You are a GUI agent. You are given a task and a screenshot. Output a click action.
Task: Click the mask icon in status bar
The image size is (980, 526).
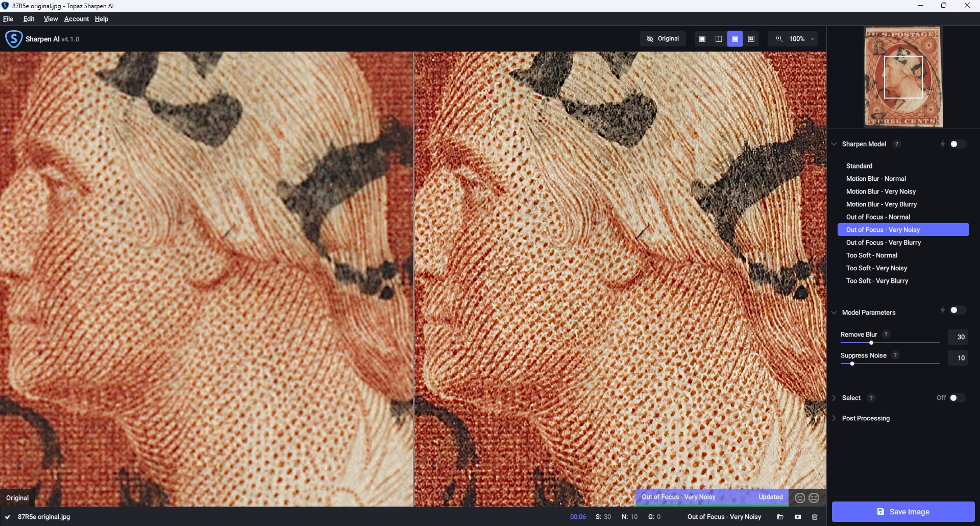click(798, 517)
